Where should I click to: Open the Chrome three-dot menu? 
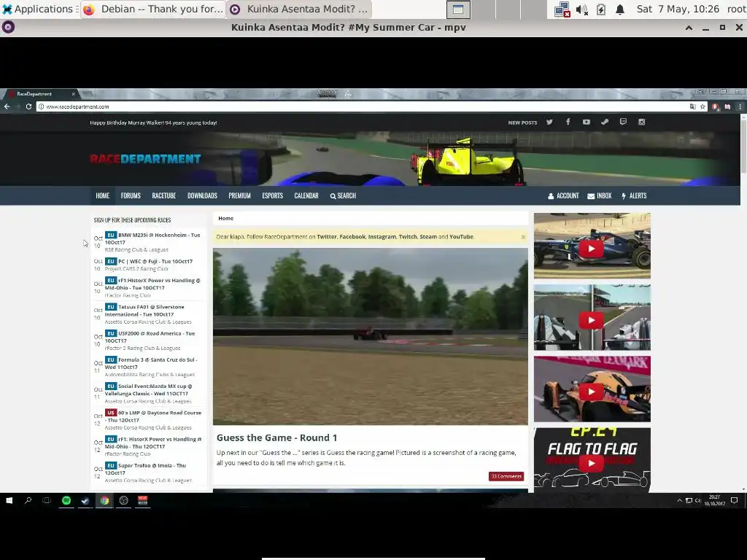740,106
